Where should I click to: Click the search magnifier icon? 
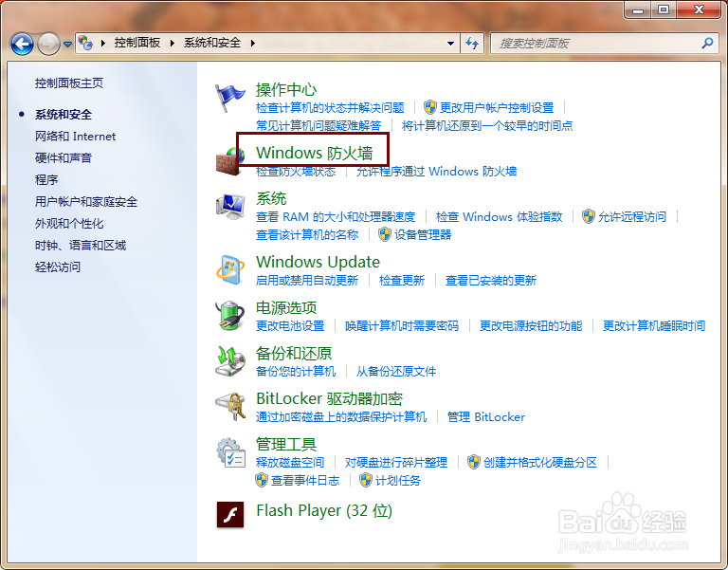[x=707, y=44]
